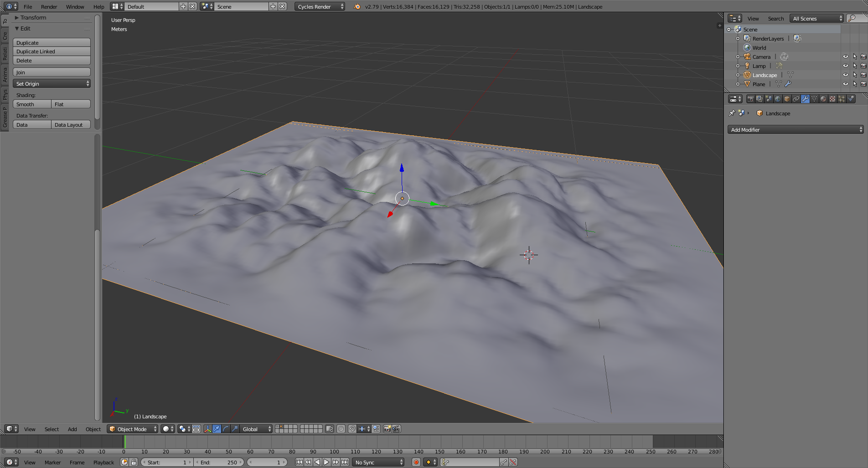The width and height of the screenshot is (868, 468).
Task: Expand the Camera item in outliner
Action: 738,57
